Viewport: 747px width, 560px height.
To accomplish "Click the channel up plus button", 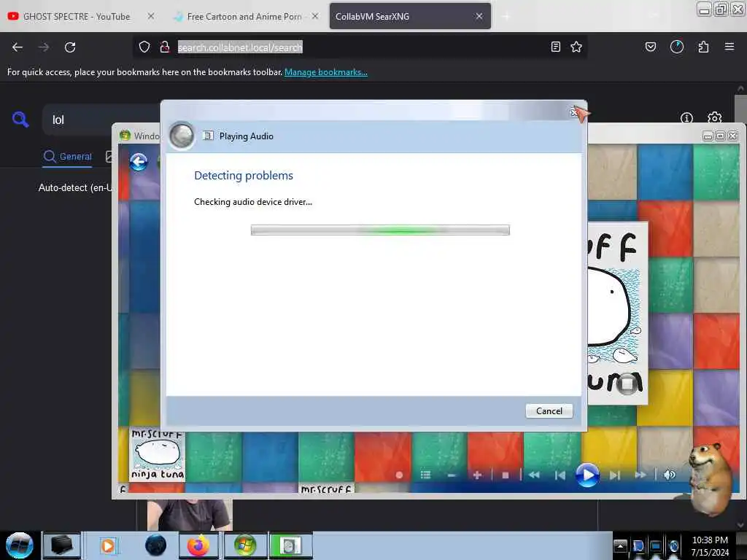I will (477, 475).
